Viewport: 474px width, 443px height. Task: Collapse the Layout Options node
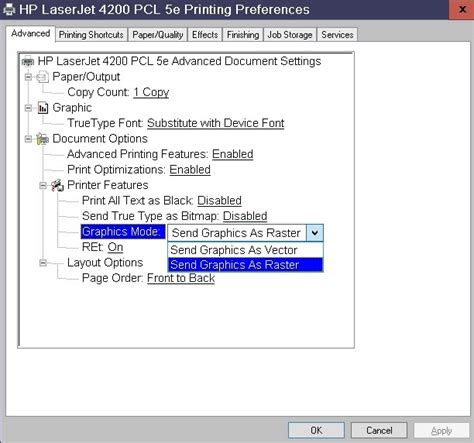tap(43, 263)
